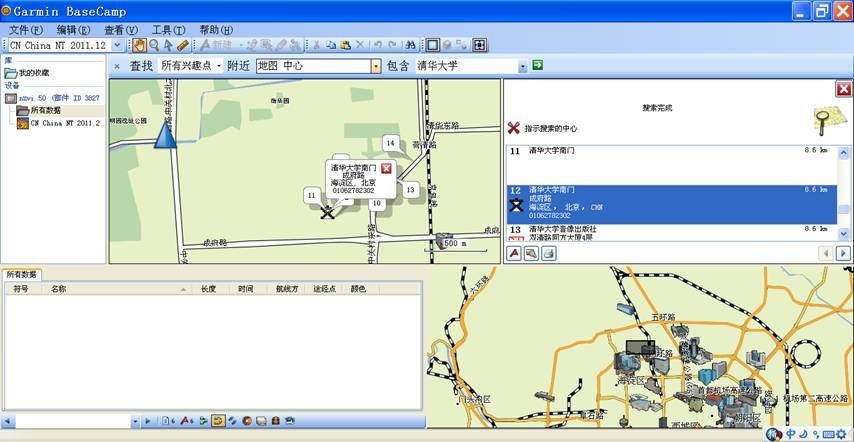Toggle the highlighted routes filter icon
This screenshot has height=442, width=854.
point(218,421)
